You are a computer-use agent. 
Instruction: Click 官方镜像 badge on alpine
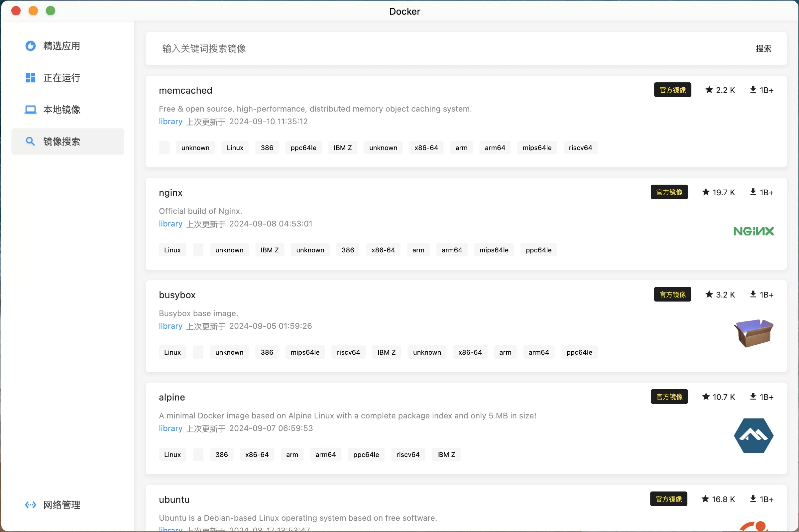coord(669,397)
